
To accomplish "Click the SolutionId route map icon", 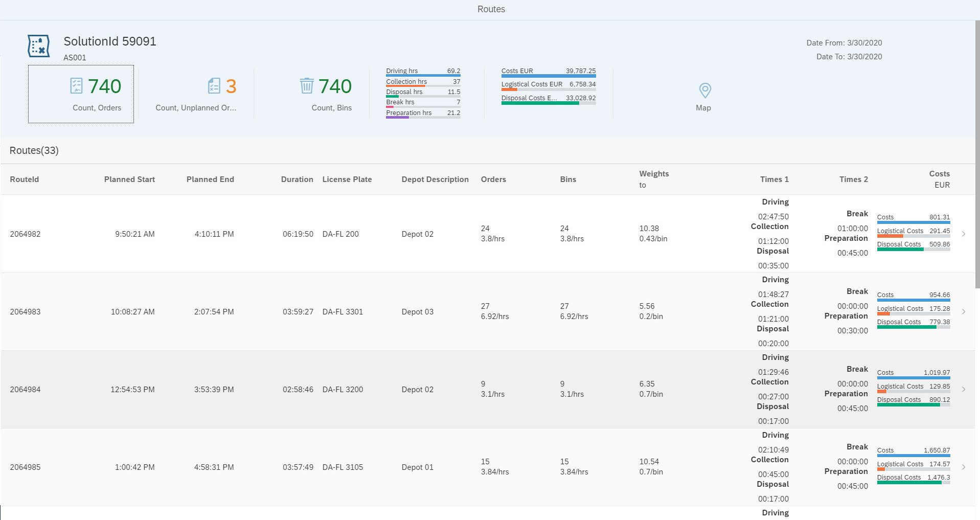I will (x=38, y=46).
